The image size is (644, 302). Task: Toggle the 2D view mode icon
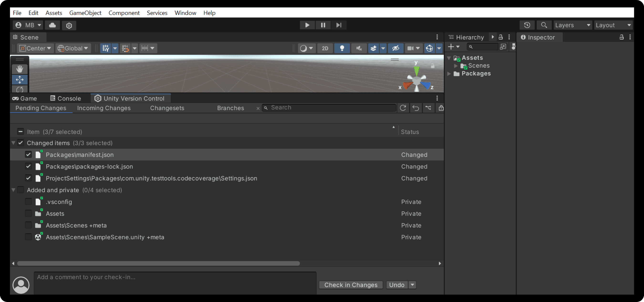click(325, 48)
